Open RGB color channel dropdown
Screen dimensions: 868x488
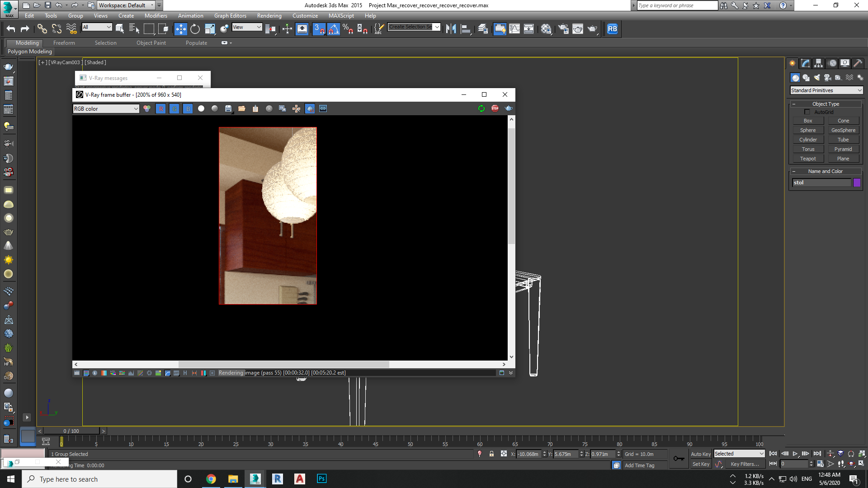click(106, 109)
